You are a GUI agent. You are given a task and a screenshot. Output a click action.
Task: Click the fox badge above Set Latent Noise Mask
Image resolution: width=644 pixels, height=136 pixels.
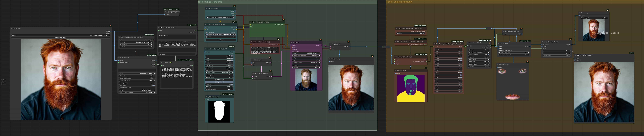(271, 71)
